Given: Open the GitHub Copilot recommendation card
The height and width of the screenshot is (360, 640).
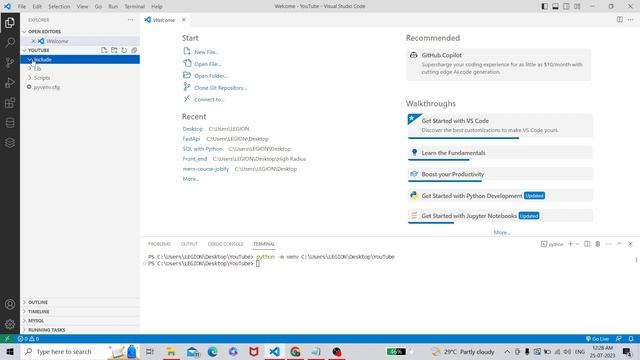Looking at the screenshot, I should click(499, 64).
